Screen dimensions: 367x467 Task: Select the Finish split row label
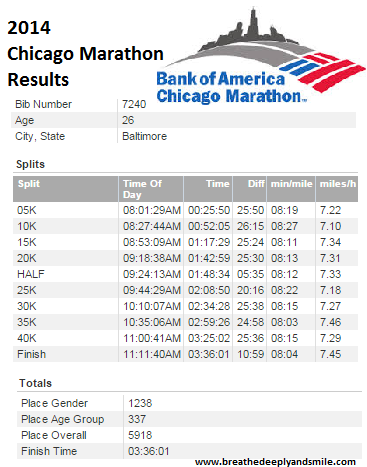(31, 354)
